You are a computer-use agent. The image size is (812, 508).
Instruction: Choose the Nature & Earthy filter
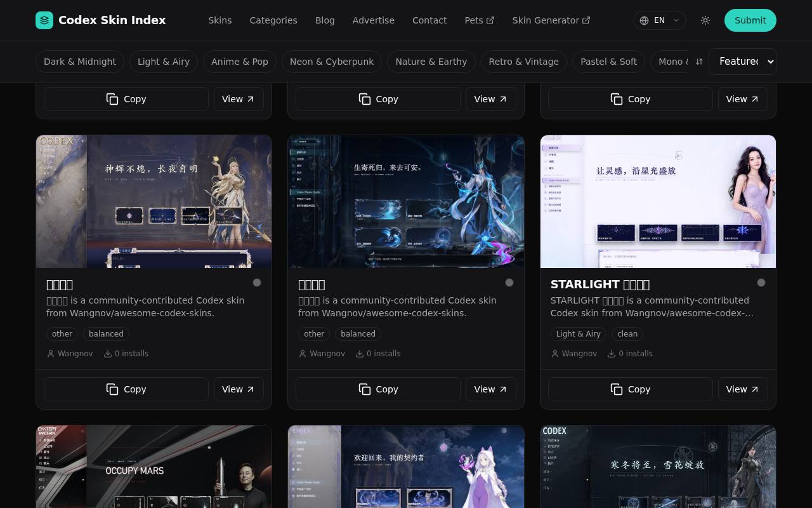click(x=431, y=62)
